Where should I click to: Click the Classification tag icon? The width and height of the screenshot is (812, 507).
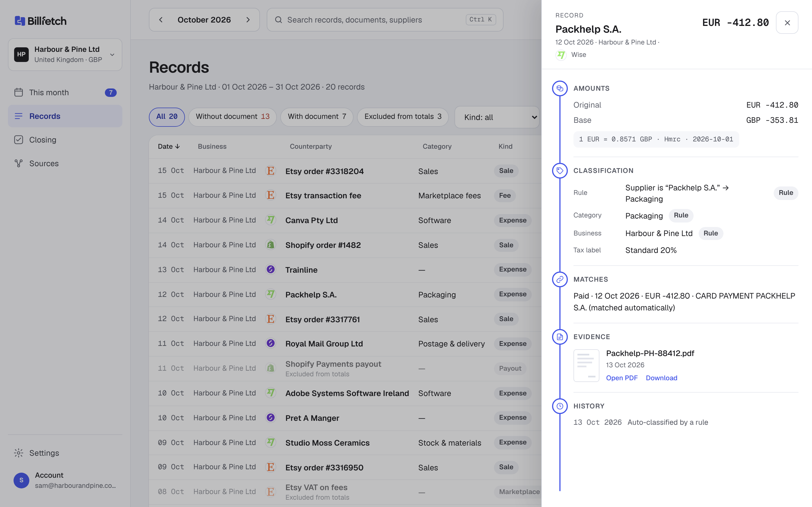click(560, 171)
